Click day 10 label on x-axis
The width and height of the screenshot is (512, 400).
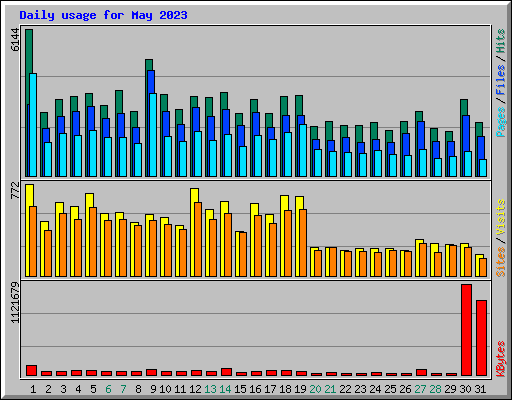coord(165,389)
